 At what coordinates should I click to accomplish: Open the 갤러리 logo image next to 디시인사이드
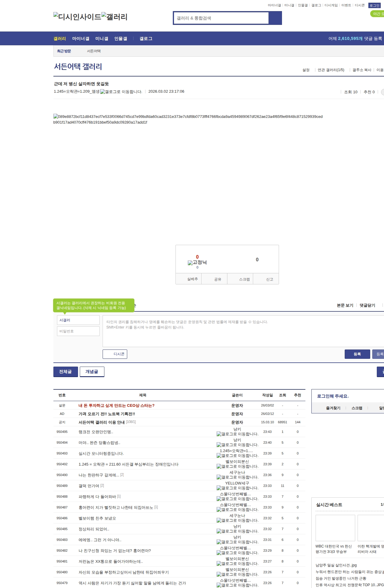tap(114, 17)
